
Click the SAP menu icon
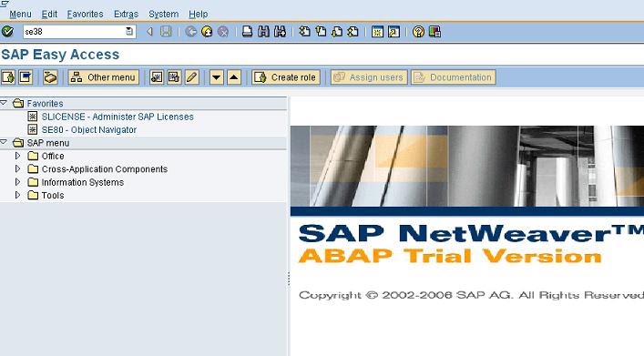26,77
